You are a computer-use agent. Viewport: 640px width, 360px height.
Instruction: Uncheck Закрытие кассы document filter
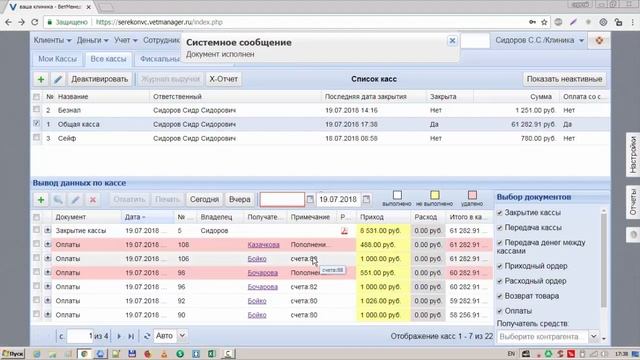(500, 213)
